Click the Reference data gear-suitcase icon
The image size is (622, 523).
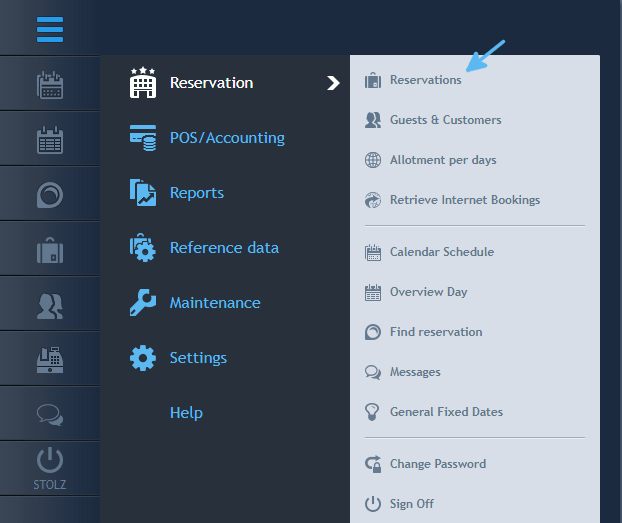click(143, 248)
